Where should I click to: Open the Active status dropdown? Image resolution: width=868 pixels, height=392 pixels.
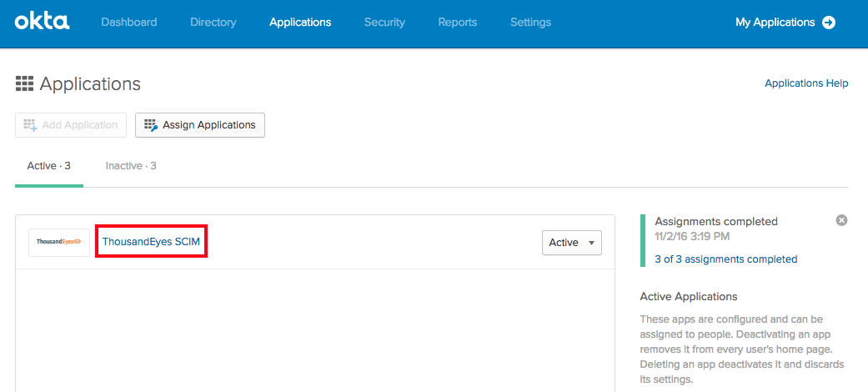click(x=572, y=243)
